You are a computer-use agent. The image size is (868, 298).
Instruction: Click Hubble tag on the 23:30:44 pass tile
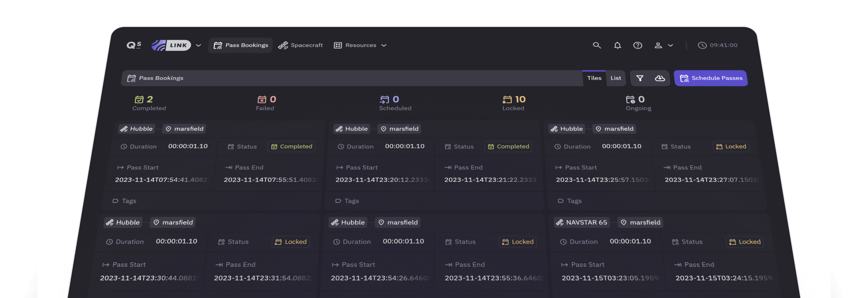(x=123, y=223)
